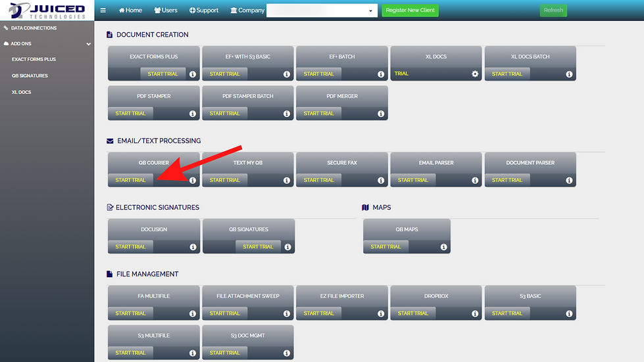Click the Electronic Signatures heading
644x362 pixels.
[x=157, y=208]
